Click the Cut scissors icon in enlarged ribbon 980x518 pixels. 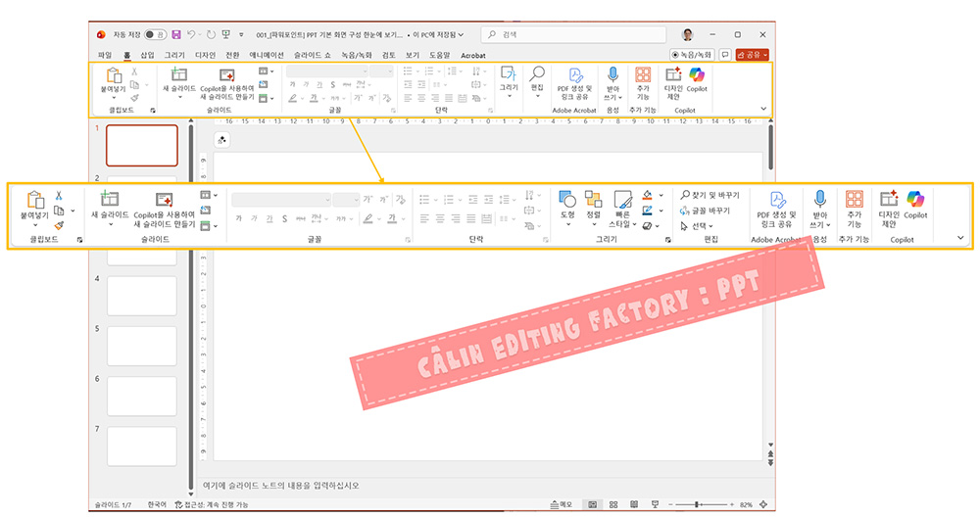coord(59,196)
